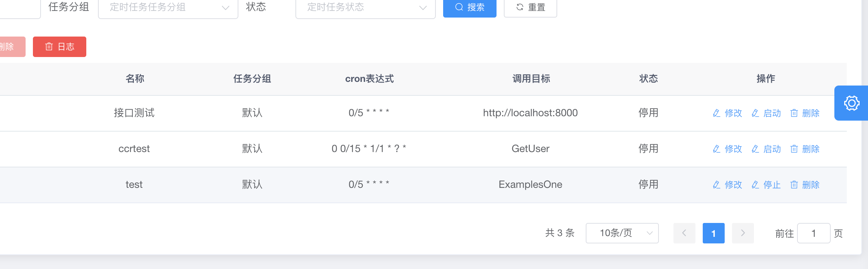This screenshot has width=868, height=269.
Task: Click the 操作 column header
Action: (766, 79)
